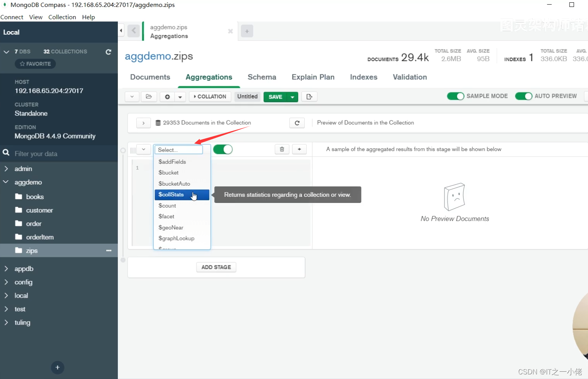Screen dimensions: 588x379
Task: Click the COLLATION button
Action: click(x=210, y=97)
